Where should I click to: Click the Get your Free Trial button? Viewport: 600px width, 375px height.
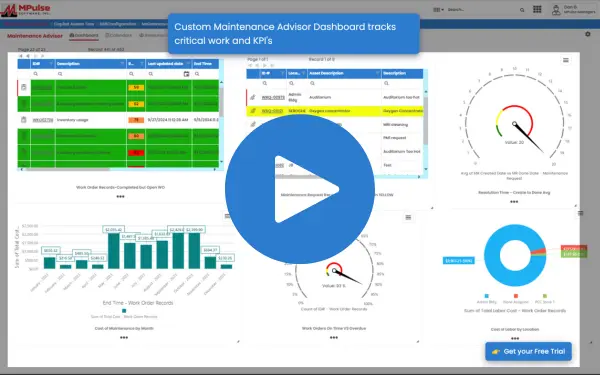coord(528,351)
